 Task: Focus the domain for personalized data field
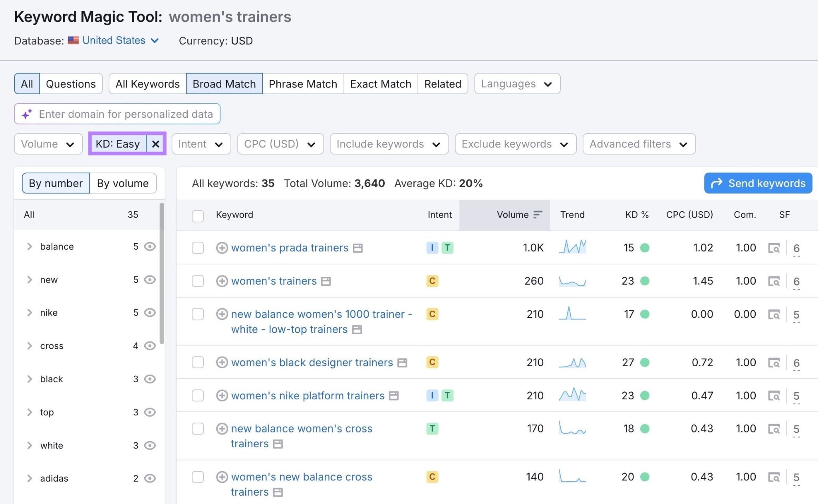[117, 114]
